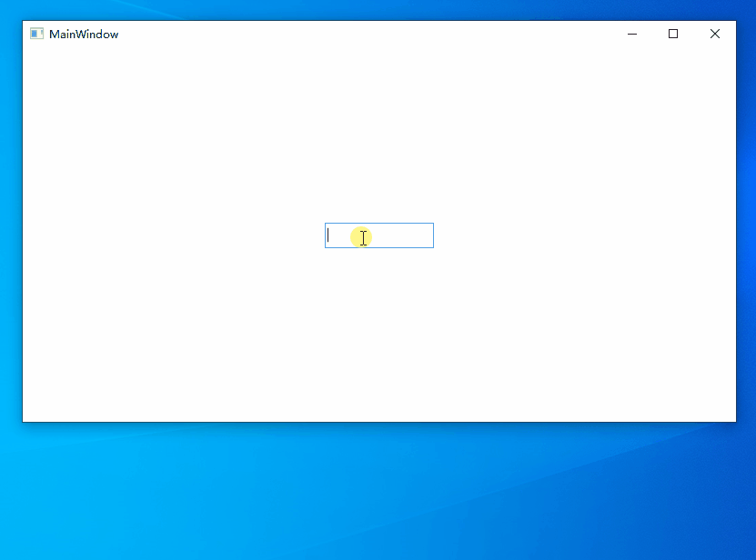Image resolution: width=756 pixels, height=560 pixels.
Task: Click blank white area above the text box
Action: pyautogui.click(x=379, y=136)
